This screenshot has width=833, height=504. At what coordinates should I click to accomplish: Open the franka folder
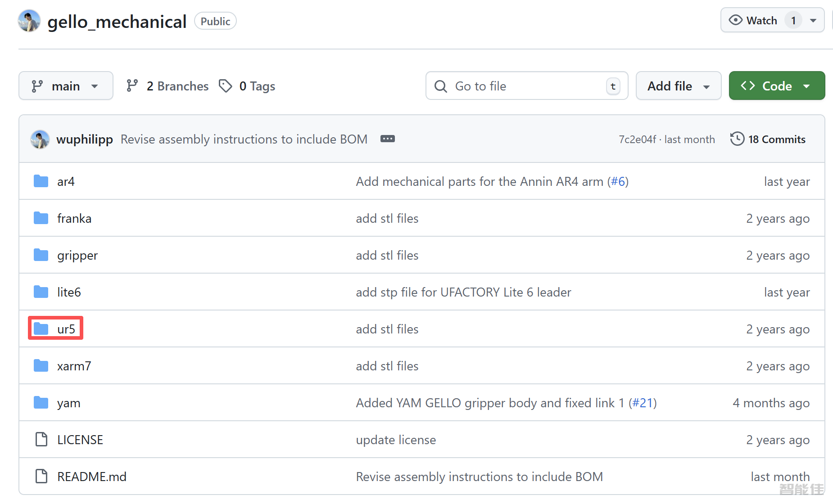coord(74,218)
